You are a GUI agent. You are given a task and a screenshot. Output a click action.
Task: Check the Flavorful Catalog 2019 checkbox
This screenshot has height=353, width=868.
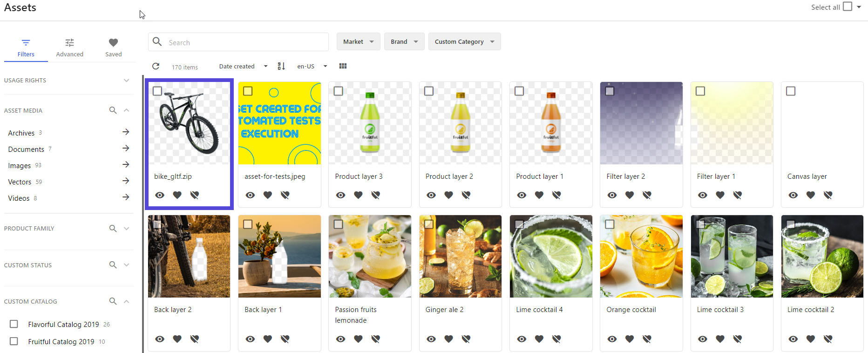[14, 324]
